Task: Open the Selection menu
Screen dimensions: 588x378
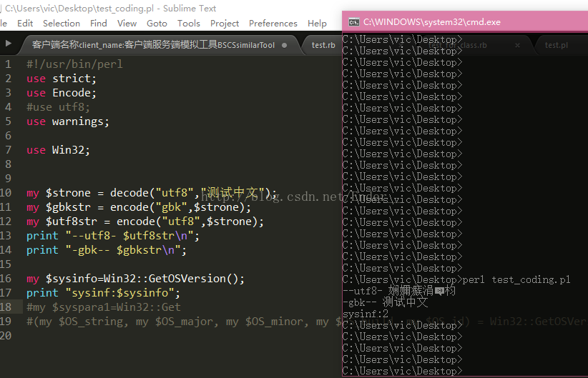Action: tap(62, 24)
